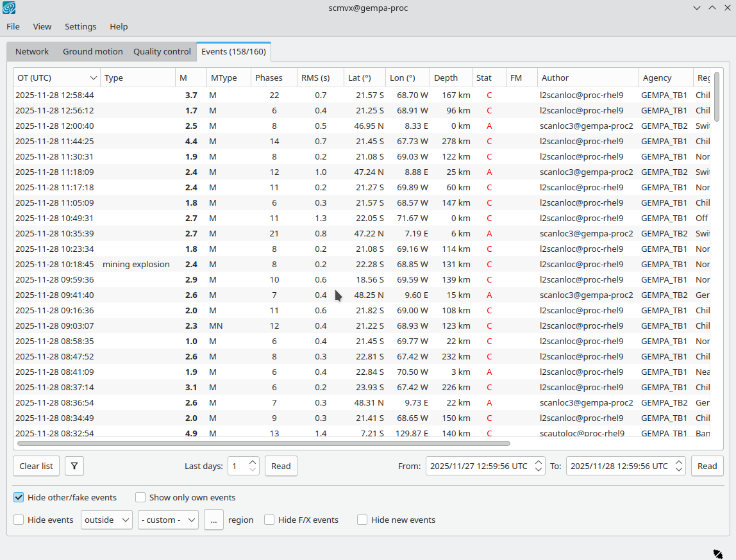The width and height of the screenshot is (736, 560).
Task: Open the Settings menu
Action: point(81,26)
